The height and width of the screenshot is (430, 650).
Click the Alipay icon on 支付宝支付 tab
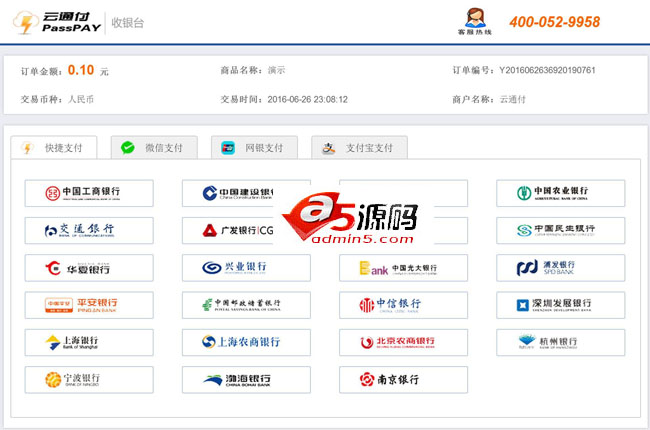coord(328,148)
